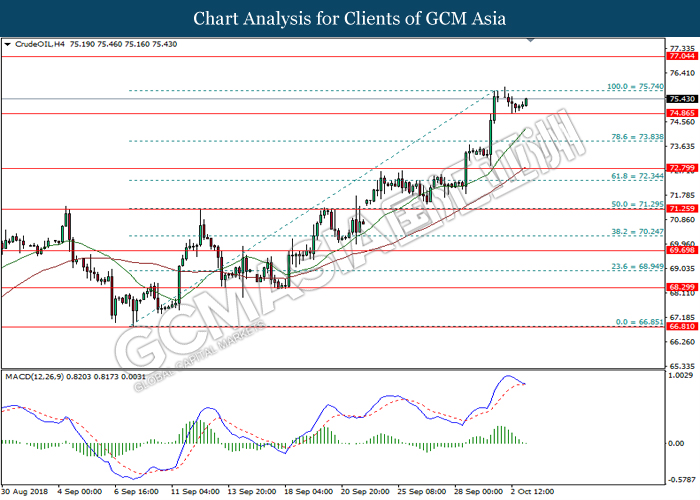This screenshot has height=500, width=700.
Task: Select the current price tag 75.430
Action: point(682,99)
